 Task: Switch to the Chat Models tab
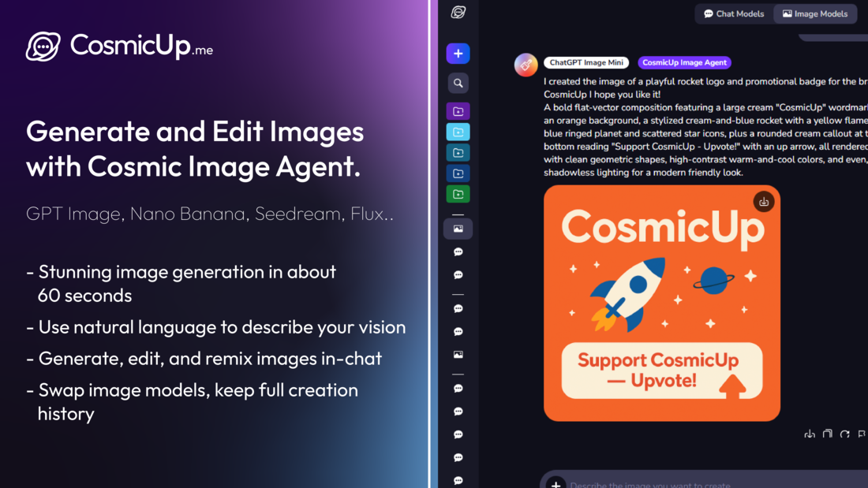[x=733, y=13]
